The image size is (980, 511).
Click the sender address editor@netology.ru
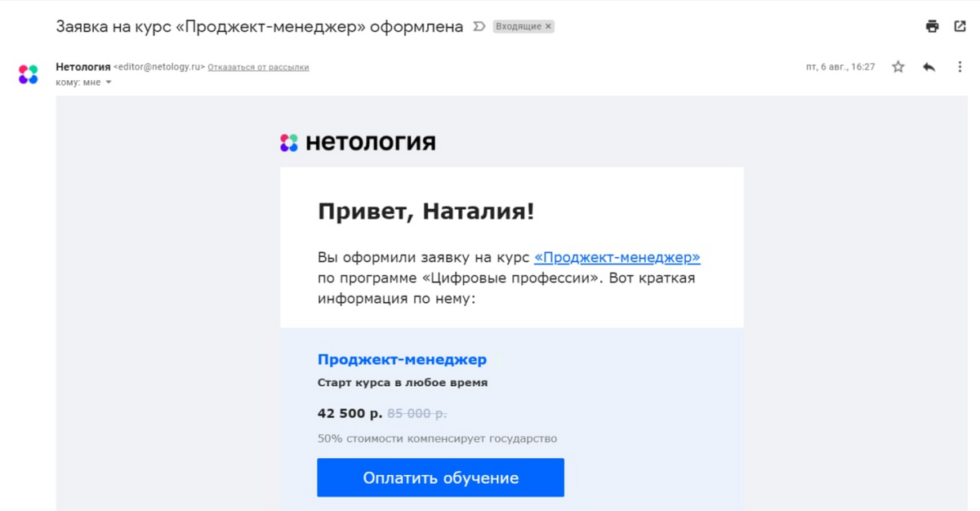click(x=158, y=67)
